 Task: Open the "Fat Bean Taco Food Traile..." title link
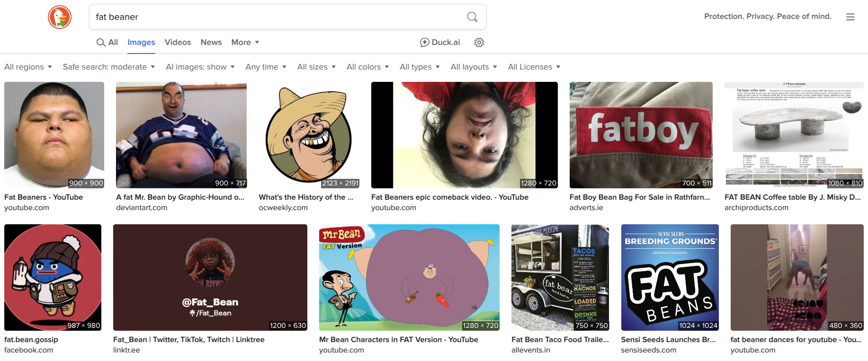[560, 340]
